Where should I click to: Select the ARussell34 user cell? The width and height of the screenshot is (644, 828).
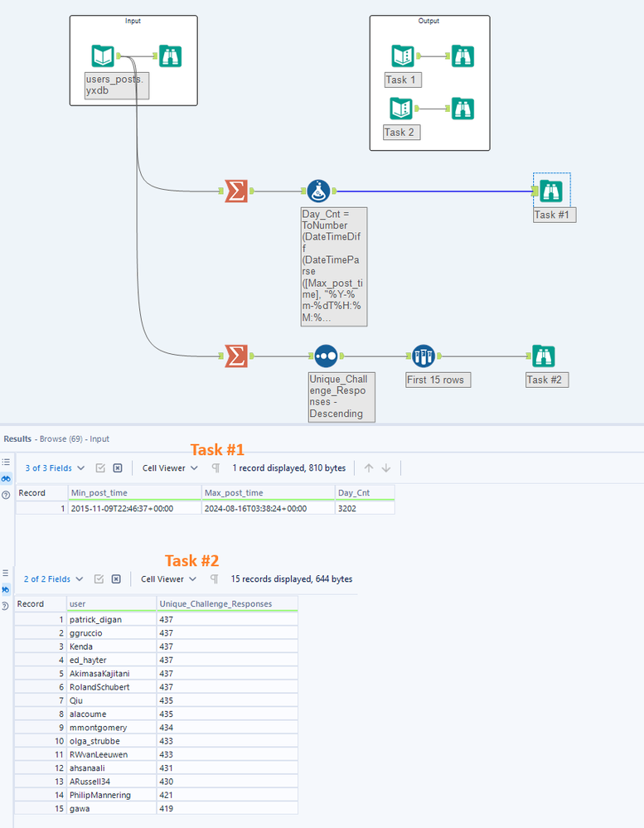pos(112,782)
